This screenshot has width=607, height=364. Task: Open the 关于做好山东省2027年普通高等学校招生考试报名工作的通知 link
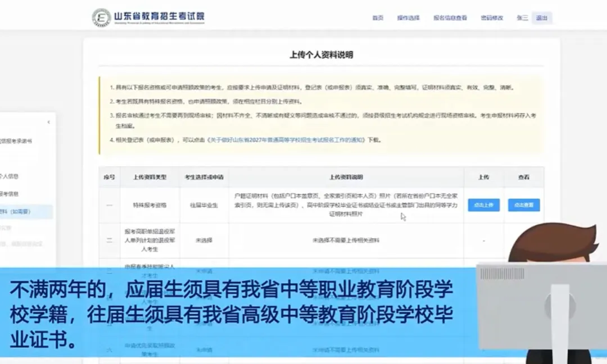point(286,140)
